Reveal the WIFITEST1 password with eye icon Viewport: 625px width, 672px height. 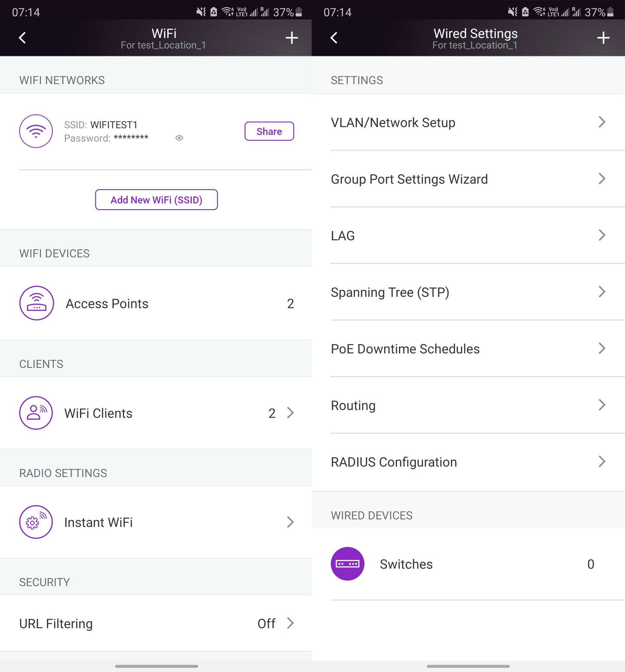click(x=179, y=138)
